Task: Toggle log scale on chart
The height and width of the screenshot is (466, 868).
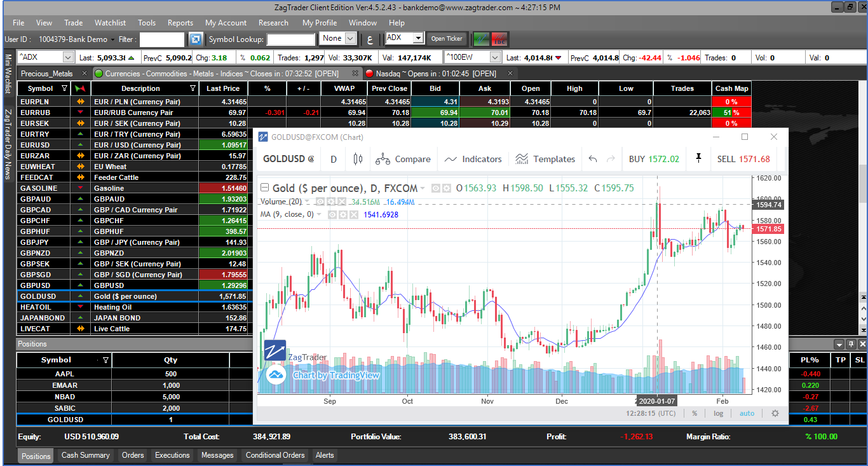Action: [718, 413]
